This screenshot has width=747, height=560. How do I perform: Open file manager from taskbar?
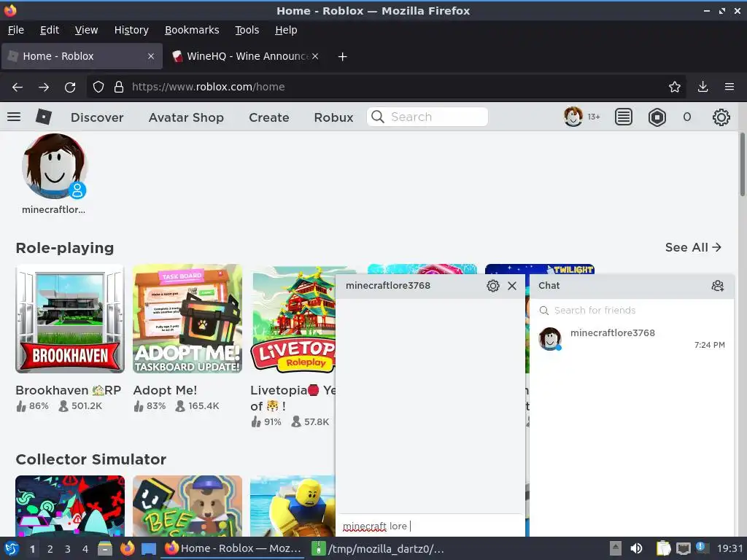pos(105,548)
